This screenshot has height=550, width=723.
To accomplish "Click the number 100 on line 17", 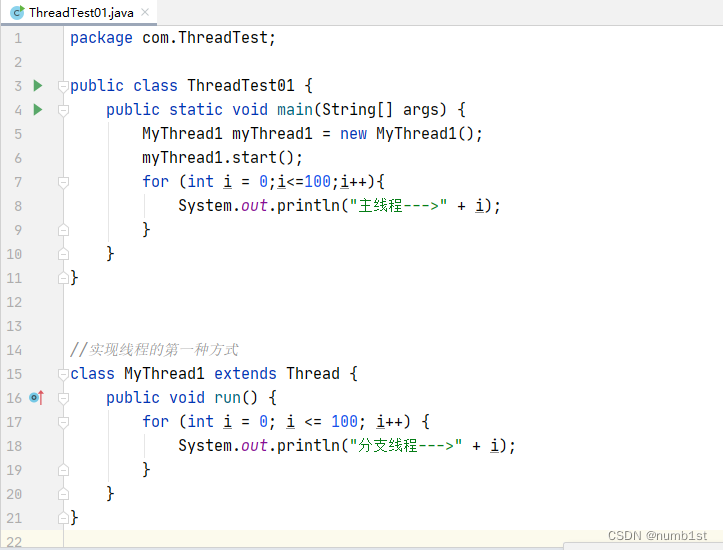I will (x=344, y=421).
